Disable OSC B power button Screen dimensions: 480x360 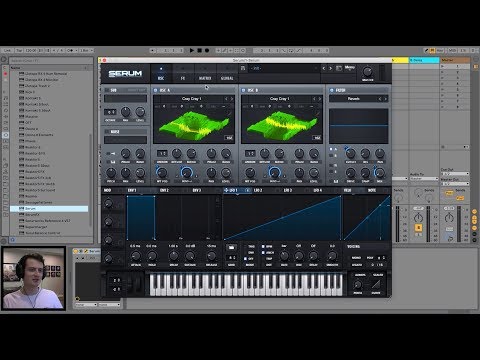pos(243,90)
